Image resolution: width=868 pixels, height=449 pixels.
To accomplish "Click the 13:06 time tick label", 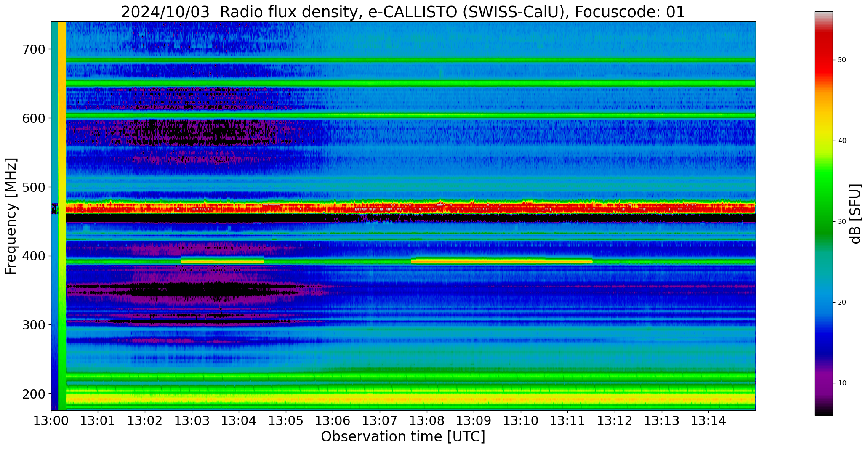I will (x=333, y=420).
